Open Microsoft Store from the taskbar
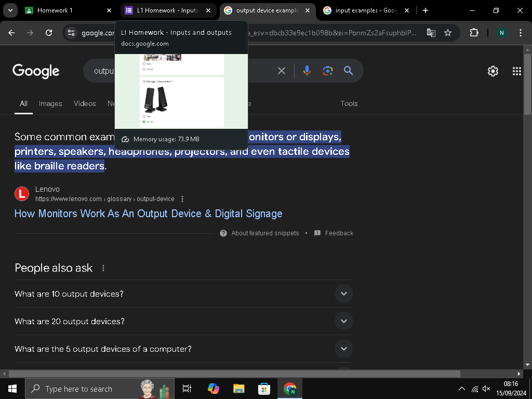 (x=264, y=389)
